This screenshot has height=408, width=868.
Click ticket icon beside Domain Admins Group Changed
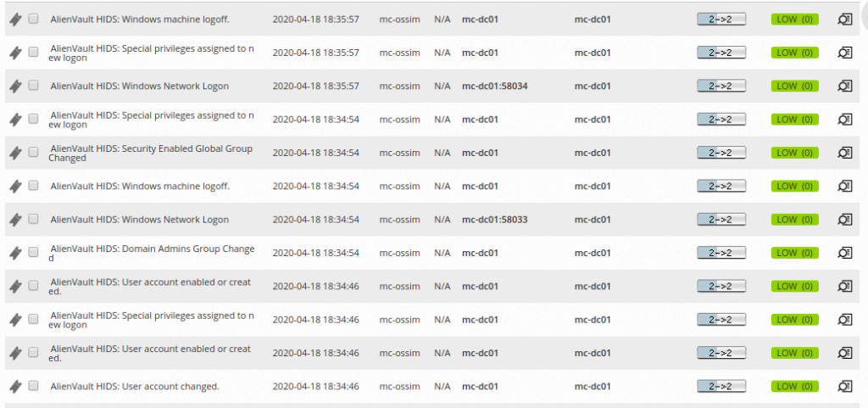click(16, 253)
